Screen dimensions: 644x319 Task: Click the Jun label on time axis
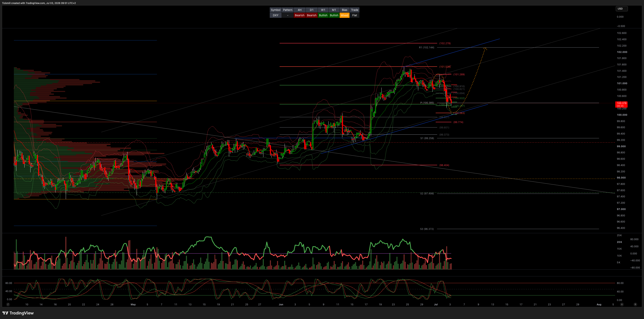[x=281, y=305]
